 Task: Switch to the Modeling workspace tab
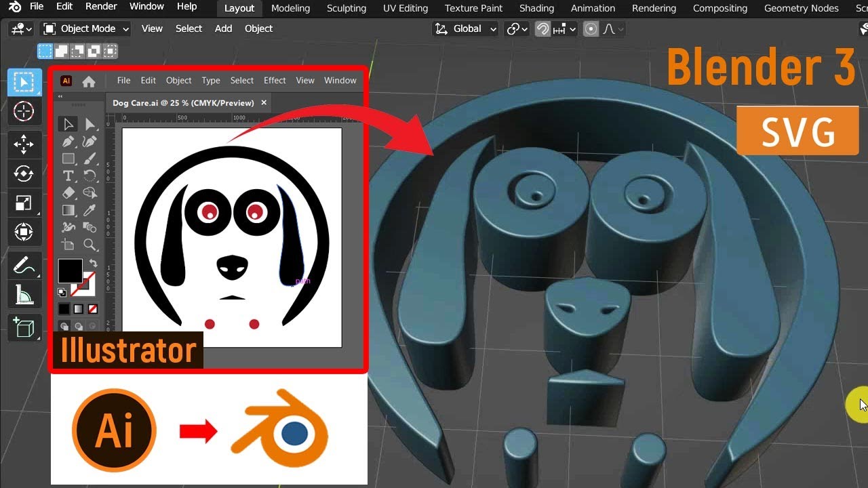pos(290,8)
